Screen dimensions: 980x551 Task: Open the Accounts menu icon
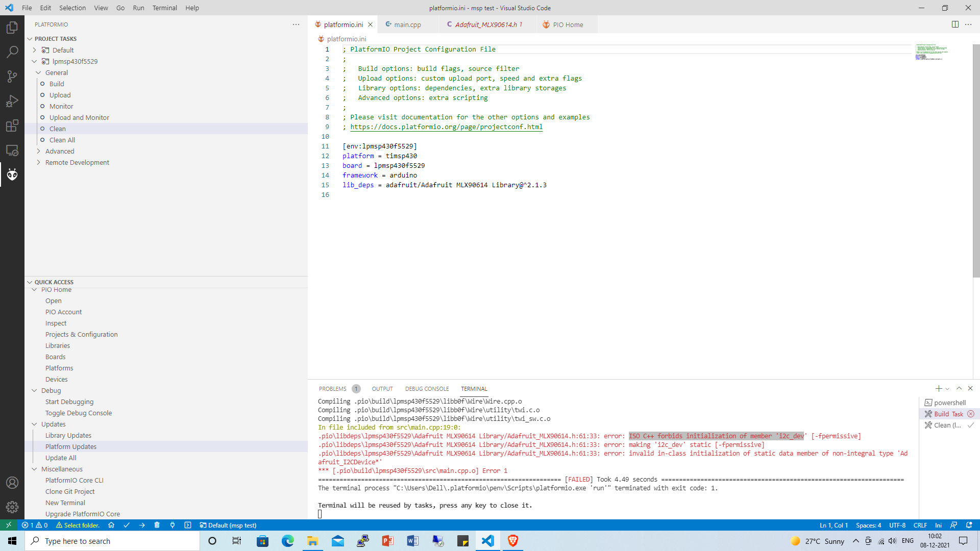12,483
